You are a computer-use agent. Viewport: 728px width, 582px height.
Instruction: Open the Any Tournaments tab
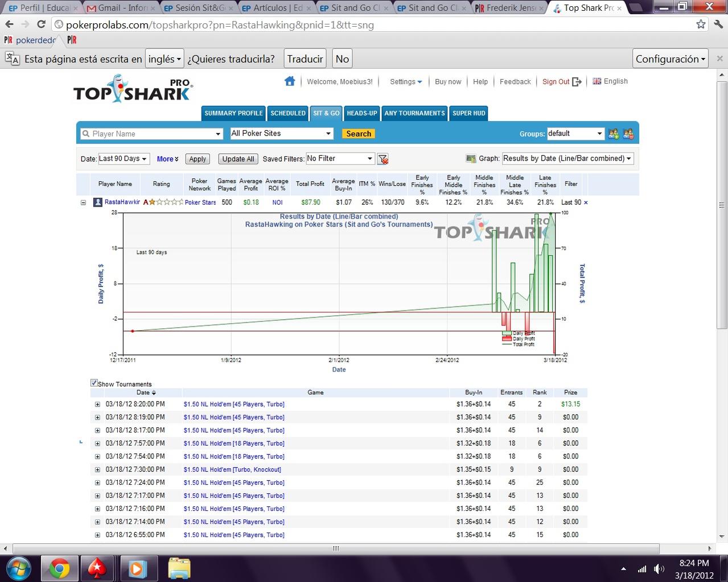tap(414, 113)
